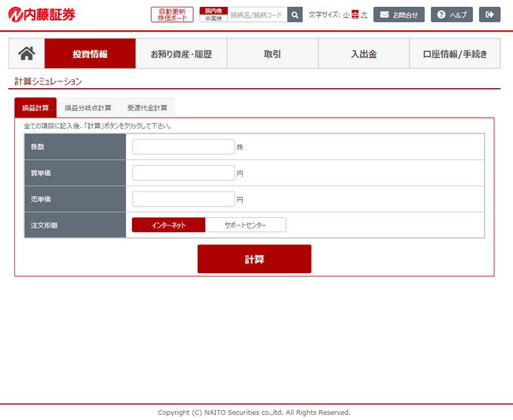
Task: Set font size to 小
Action: click(346, 15)
